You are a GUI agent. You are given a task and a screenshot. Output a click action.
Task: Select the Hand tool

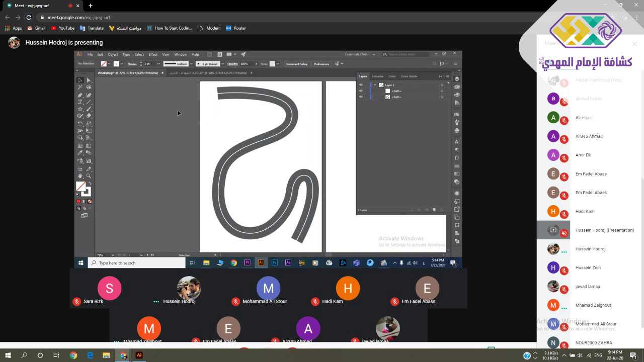80,176
